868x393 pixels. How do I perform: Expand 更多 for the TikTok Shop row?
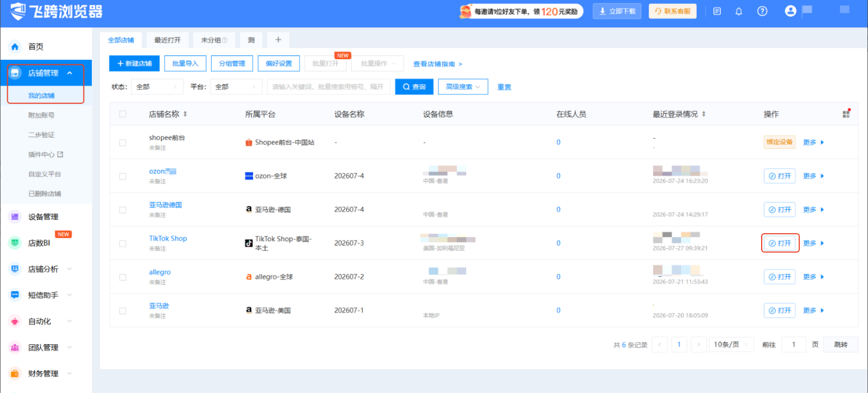pos(814,243)
